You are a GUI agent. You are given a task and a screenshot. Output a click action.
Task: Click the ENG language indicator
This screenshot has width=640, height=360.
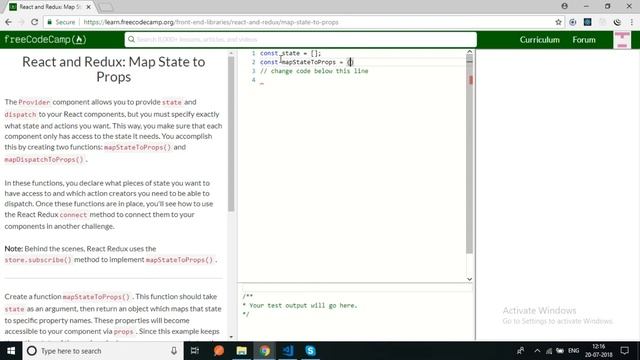coord(573,351)
